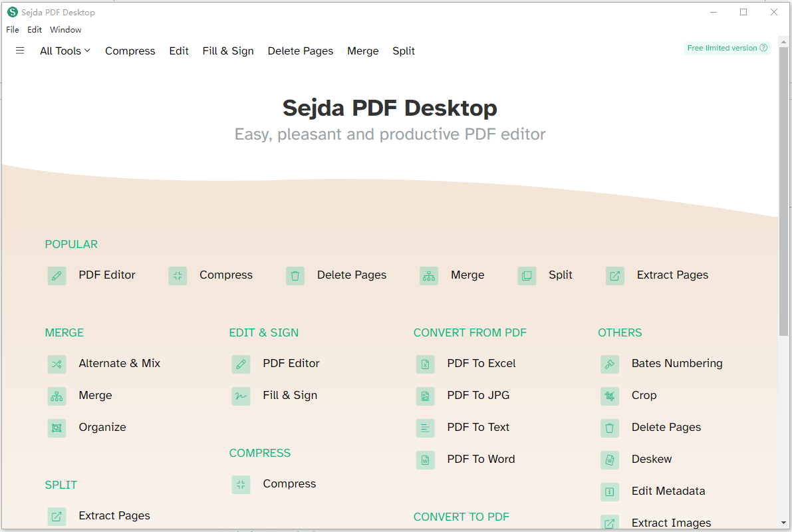The image size is (792, 532).
Task: Click the Delete Pages trash icon under Popular
Action: 295,276
